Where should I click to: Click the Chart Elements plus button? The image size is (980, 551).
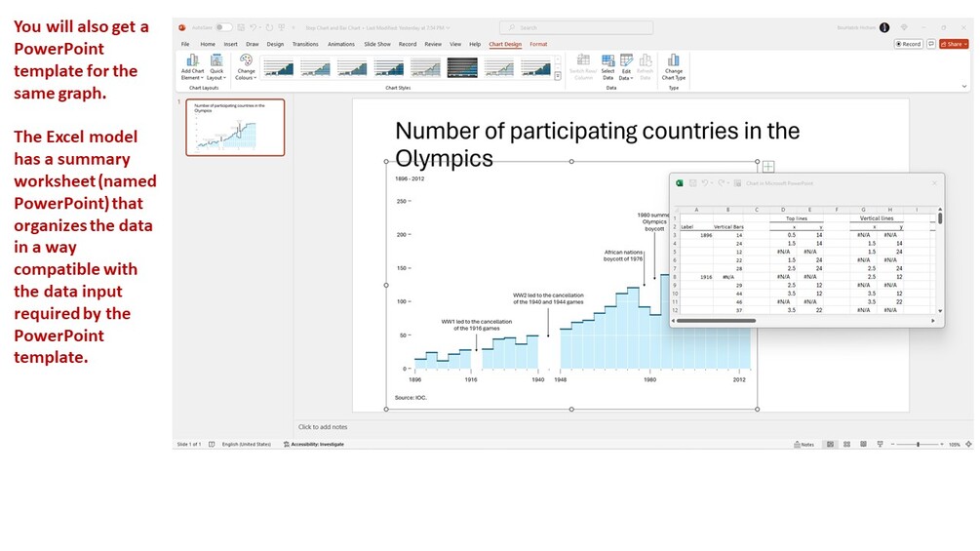coord(768,166)
